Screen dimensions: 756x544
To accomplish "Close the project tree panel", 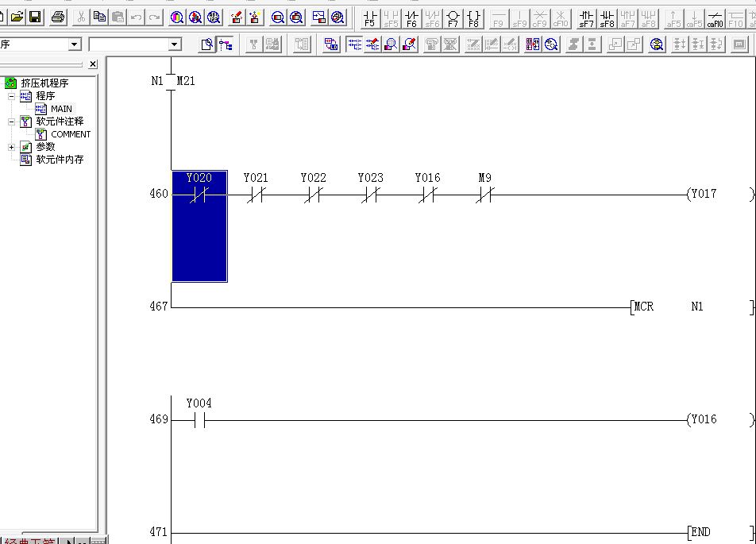I will coord(93,64).
